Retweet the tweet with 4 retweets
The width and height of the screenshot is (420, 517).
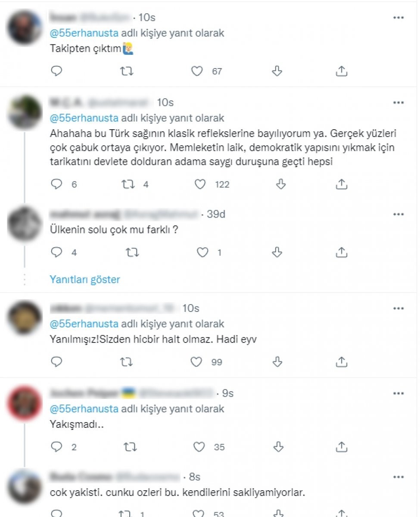128,184
